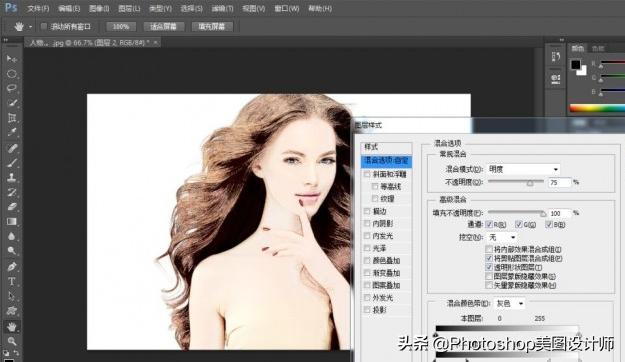Open the 图像(I) menu
Screen dimensions: 625x362
pos(99,8)
